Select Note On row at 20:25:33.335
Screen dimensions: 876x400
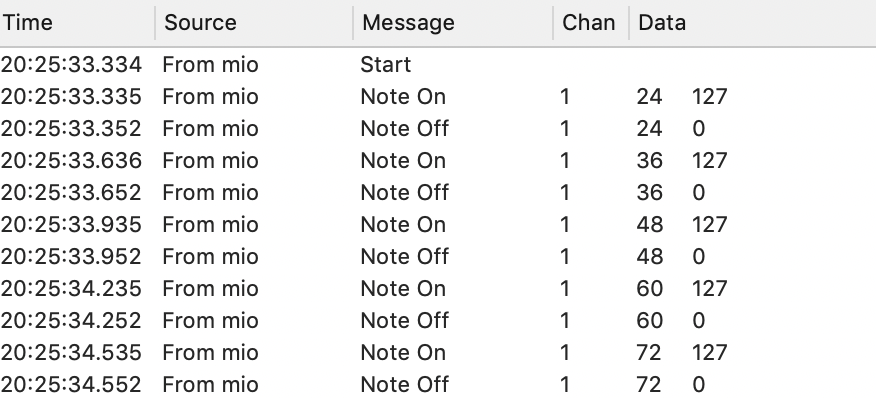(x=438, y=97)
